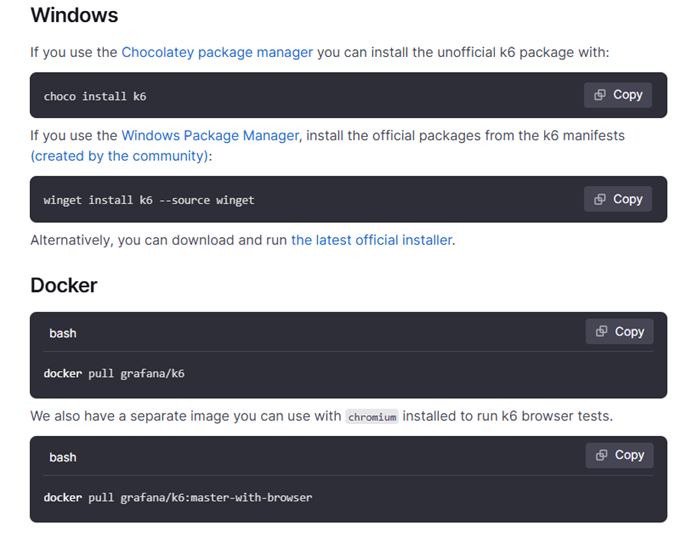Copy the master-with-browser docker pull command

tap(620, 455)
